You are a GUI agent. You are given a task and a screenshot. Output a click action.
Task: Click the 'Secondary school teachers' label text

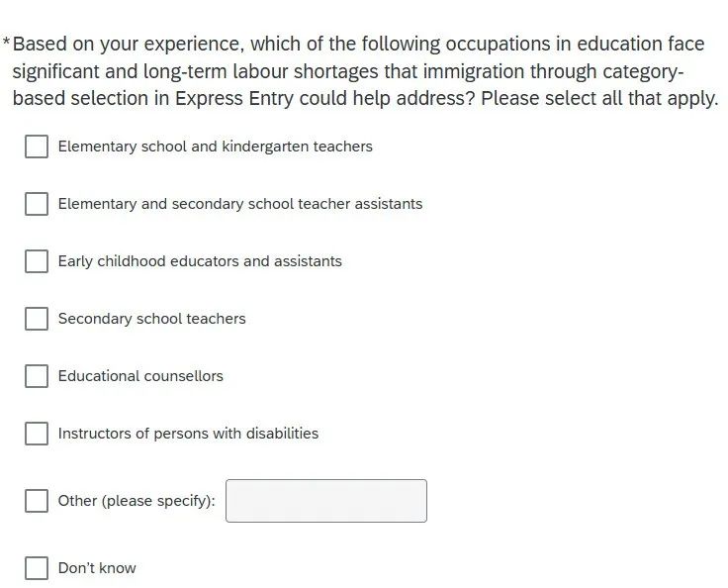151,319
